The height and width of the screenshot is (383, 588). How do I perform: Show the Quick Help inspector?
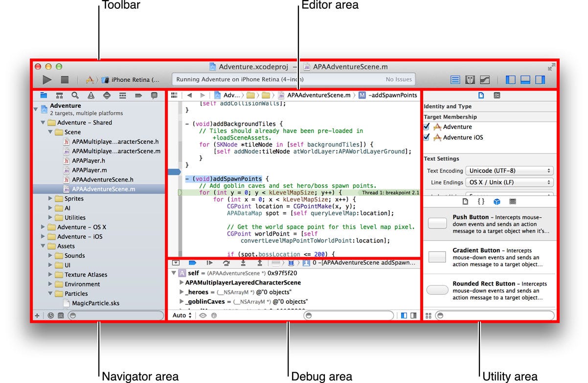(497, 96)
